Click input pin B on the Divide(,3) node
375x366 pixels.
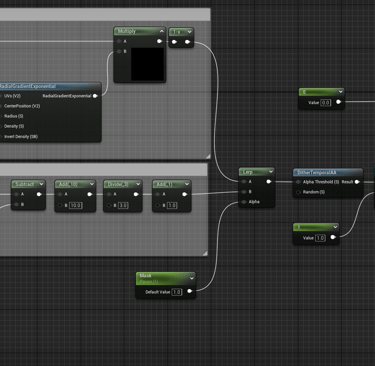(x=109, y=205)
